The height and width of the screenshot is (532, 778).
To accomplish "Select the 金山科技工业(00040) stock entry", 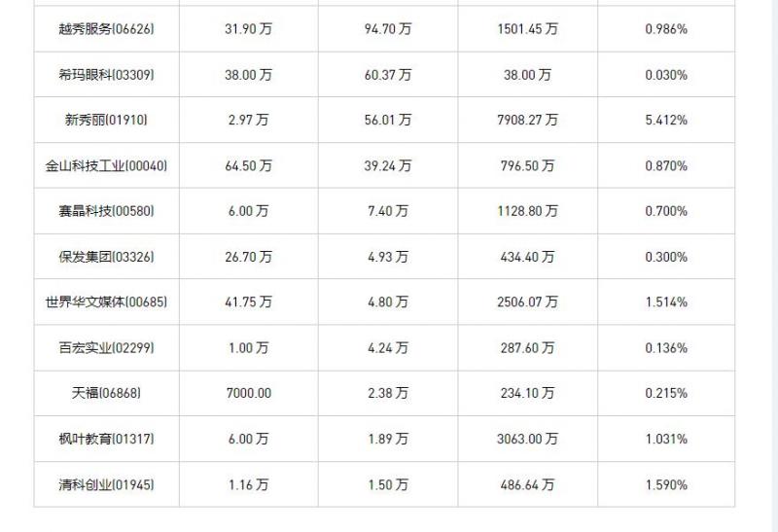I will point(106,166).
